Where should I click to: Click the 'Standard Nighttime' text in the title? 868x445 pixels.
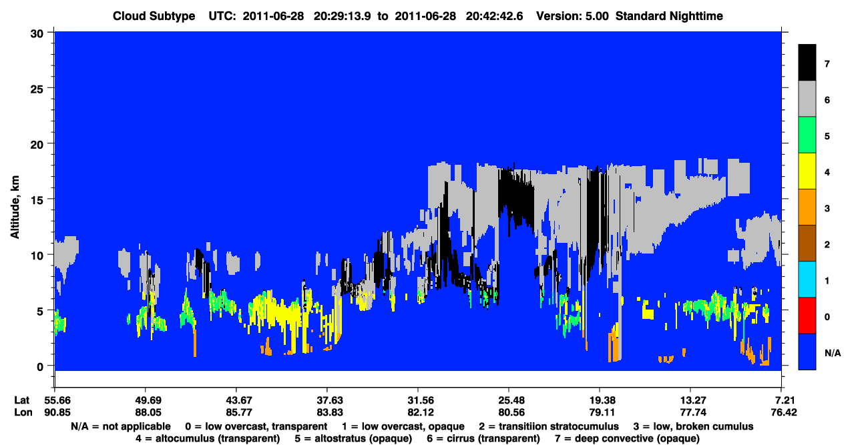coord(669,16)
